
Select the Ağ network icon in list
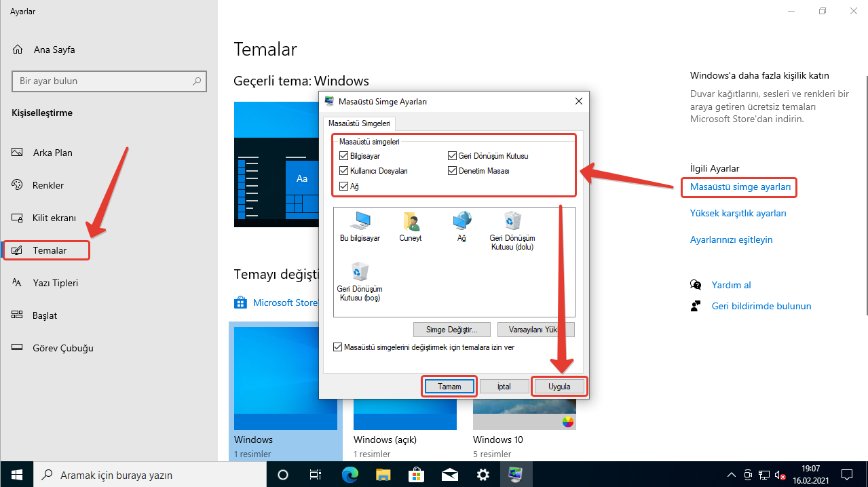(461, 227)
